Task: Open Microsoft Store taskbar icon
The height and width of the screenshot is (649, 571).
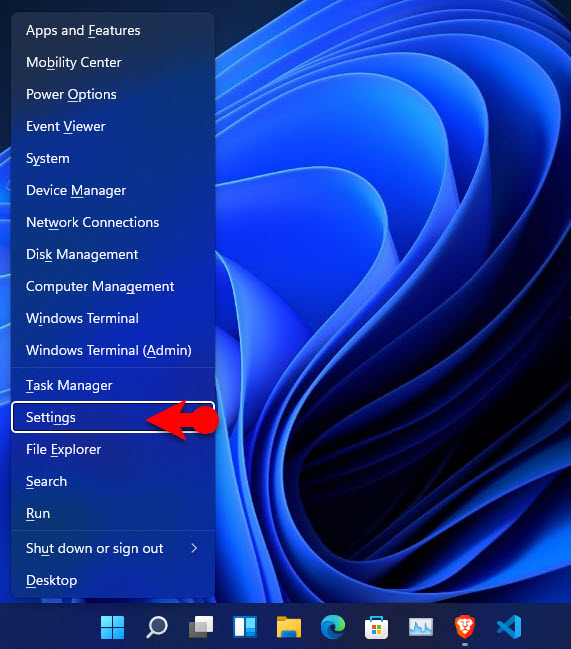Action: tap(377, 627)
